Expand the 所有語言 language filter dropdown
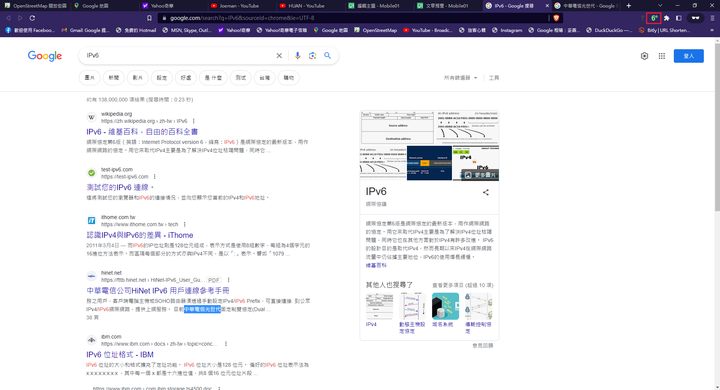The width and height of the screenshot is (720, 390). pos(460,78)
